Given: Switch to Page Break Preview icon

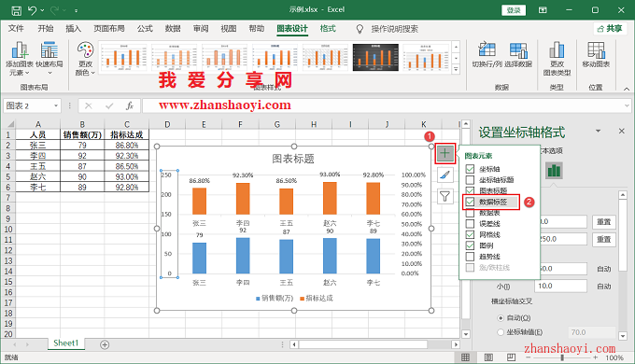Looking at the screenshot, I should pyautogui.click(x=511, y=357).
